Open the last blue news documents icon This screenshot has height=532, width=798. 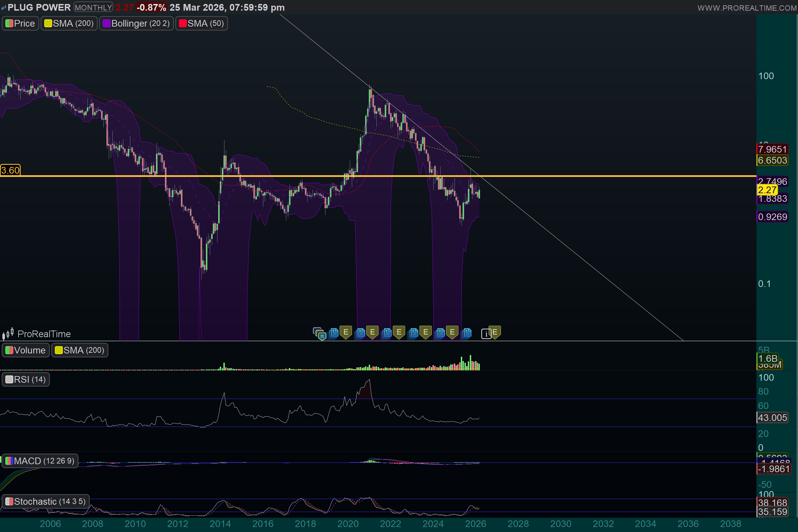[x=467, y=333]
